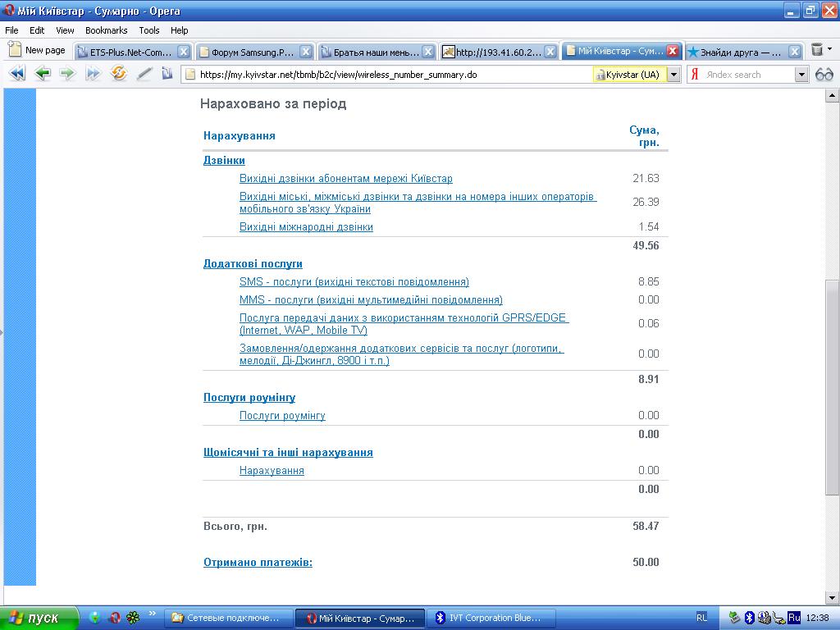Screen dimensions: 840x630
Task: Open Вихідні міжнародні дзвінки link
Action: tap(306, 226)
